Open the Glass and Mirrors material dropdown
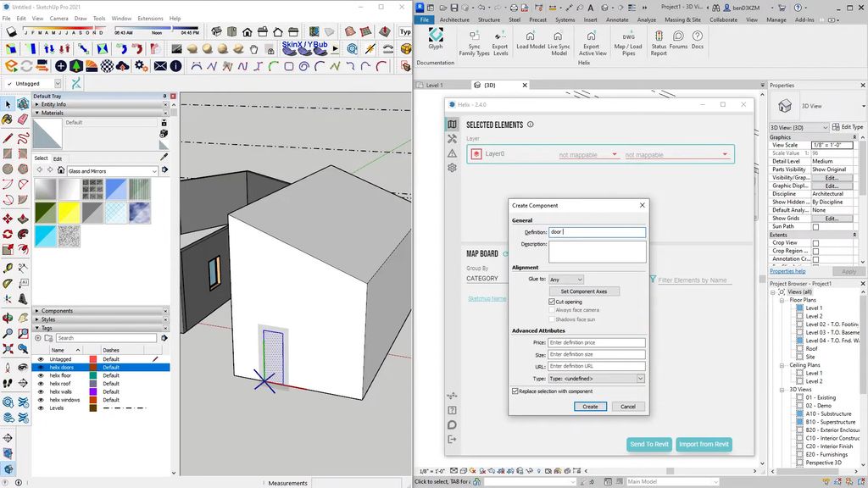Image resolution: width=868 pixels, height=488 pixels. coord(153,171)
